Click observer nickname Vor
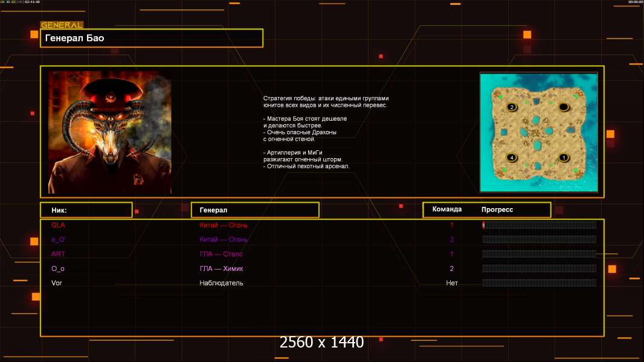The width and height of the screenshot is (644, 362). point(57,283)
